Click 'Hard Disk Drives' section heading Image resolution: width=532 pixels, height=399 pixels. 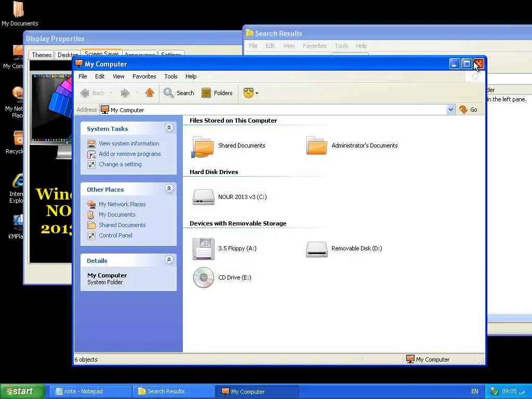point(214,172)
